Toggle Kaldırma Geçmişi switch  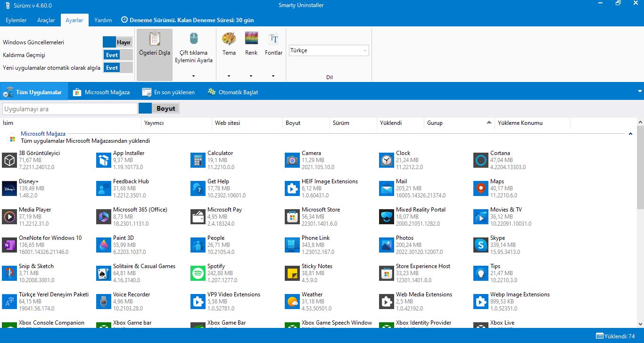coord(118,55)
